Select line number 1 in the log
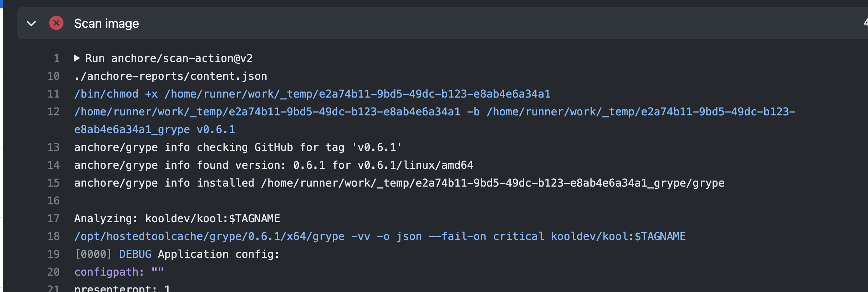 [57, 58]
